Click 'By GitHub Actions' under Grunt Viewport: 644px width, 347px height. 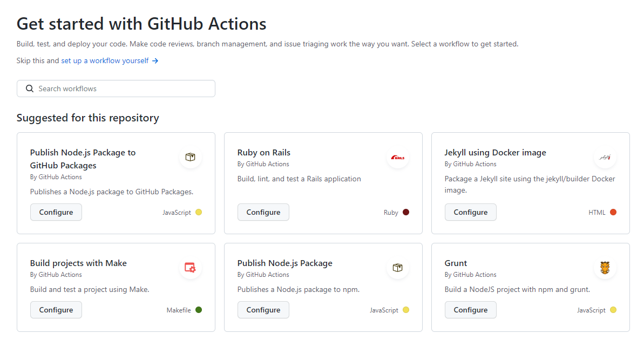pos(470,274)
